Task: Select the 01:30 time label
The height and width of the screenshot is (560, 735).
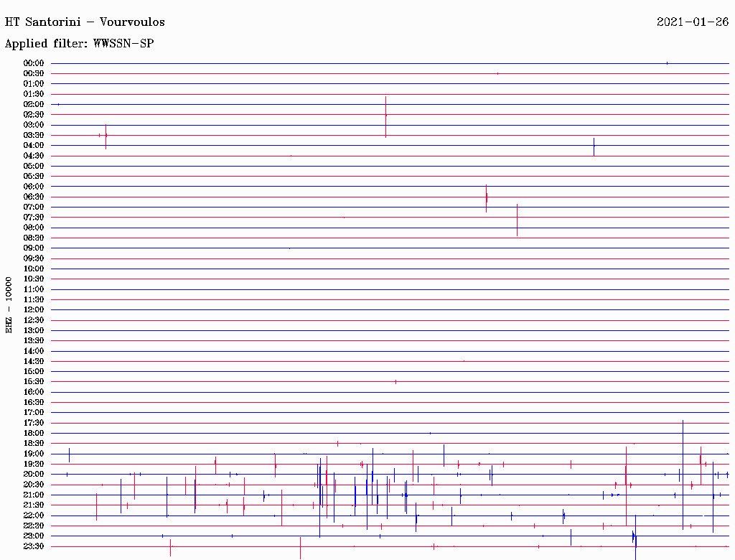Action: click(x=34, y=94)
